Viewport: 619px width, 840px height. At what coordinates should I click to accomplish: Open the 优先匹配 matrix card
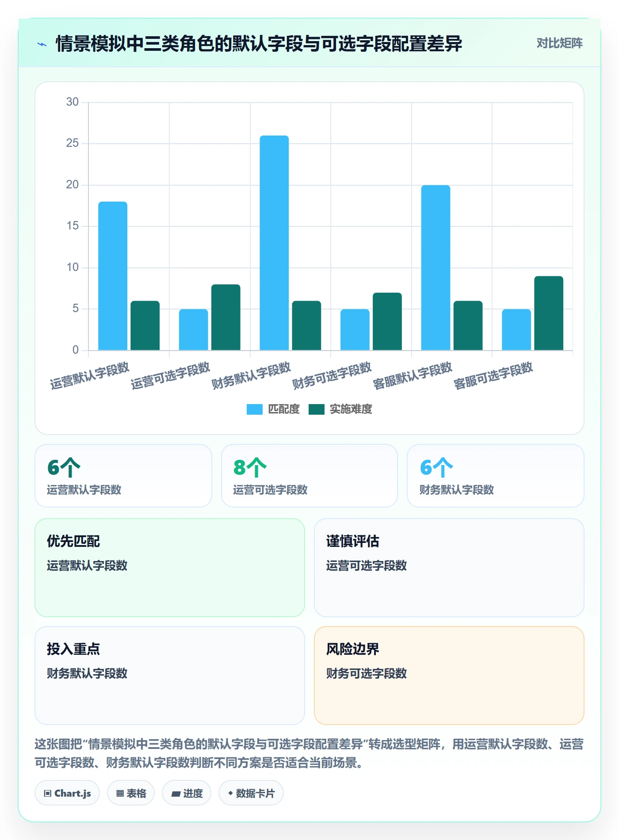coord(170,568)
